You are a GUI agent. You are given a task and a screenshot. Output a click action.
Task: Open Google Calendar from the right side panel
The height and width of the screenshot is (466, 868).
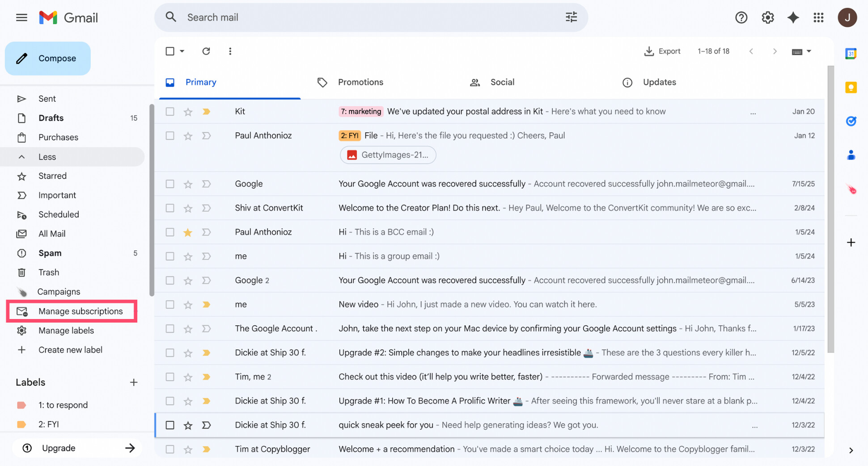pyautogui.click(x=851, y=53)
